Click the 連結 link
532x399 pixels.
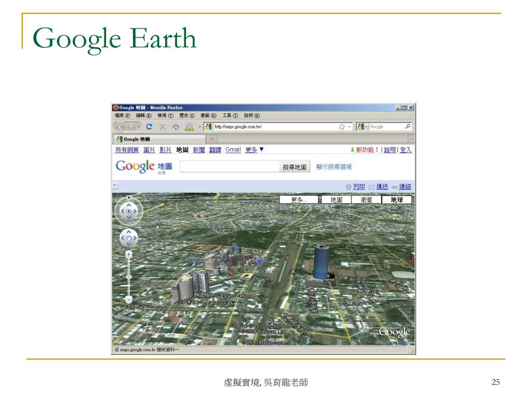405,187
